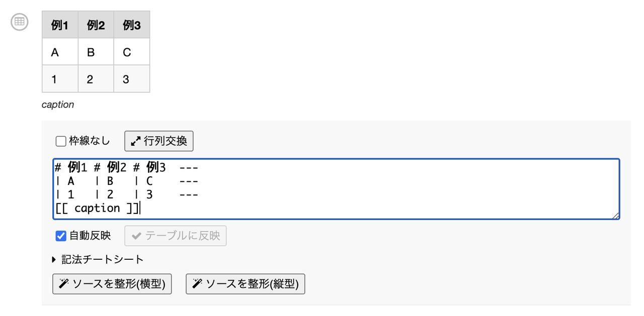Click the checkmark icon on テーブルに反映

[x=136, y=236]
